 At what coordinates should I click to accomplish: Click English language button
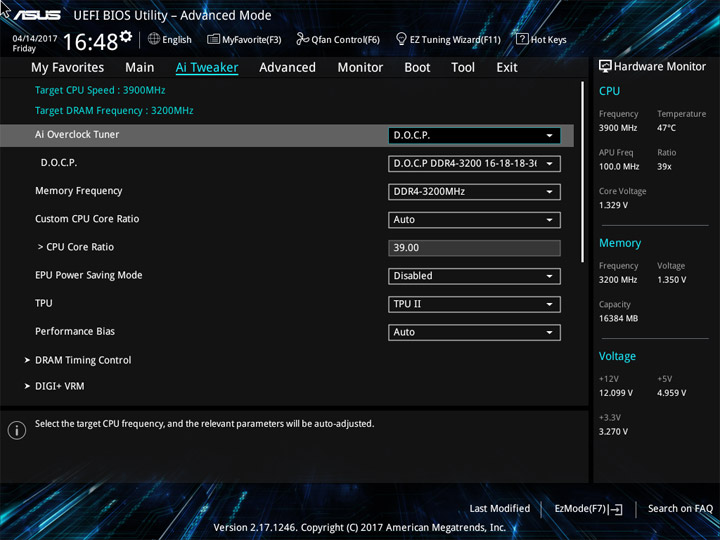[170, 39]
